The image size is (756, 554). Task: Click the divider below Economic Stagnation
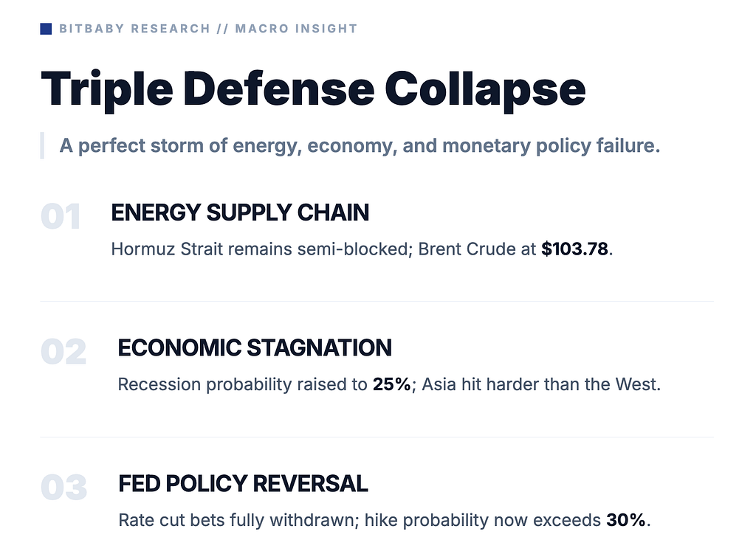(377, 437)
